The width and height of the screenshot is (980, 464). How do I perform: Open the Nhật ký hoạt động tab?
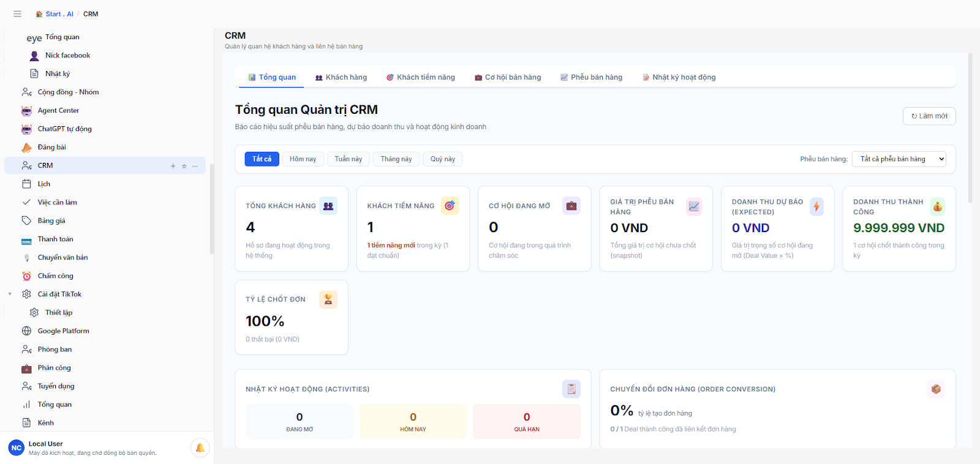point(679,77)
